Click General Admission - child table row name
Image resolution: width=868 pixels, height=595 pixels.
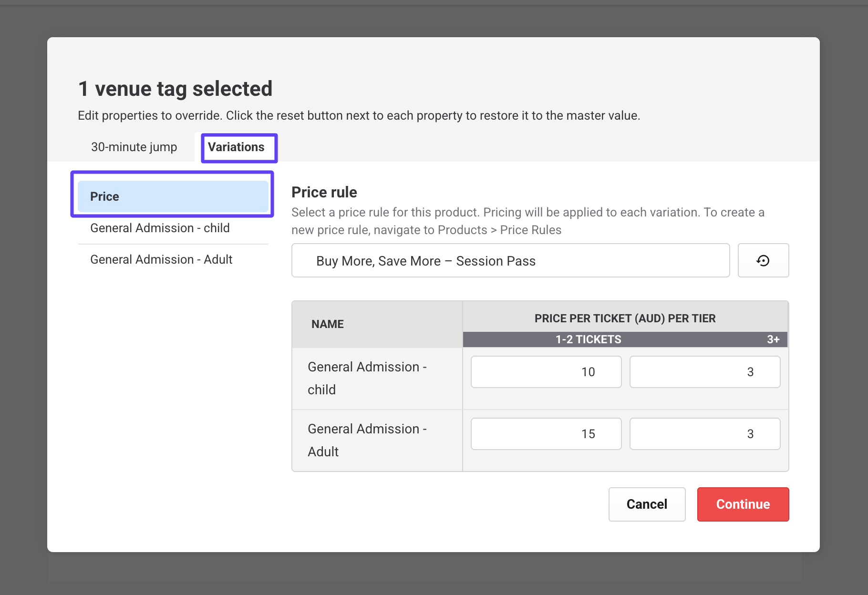pos(367,378)
